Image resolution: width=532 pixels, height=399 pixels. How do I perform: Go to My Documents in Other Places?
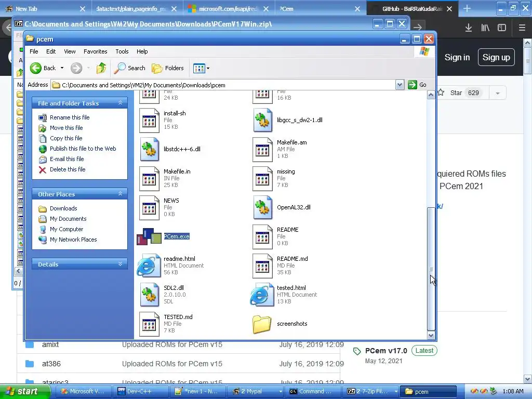click(68, 219)
